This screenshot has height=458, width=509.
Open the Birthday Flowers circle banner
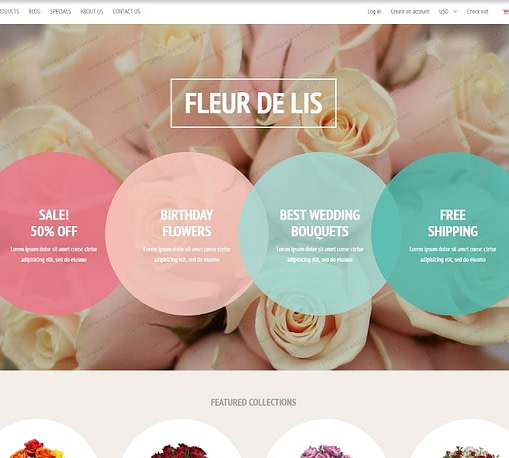(x=186, y=234)
